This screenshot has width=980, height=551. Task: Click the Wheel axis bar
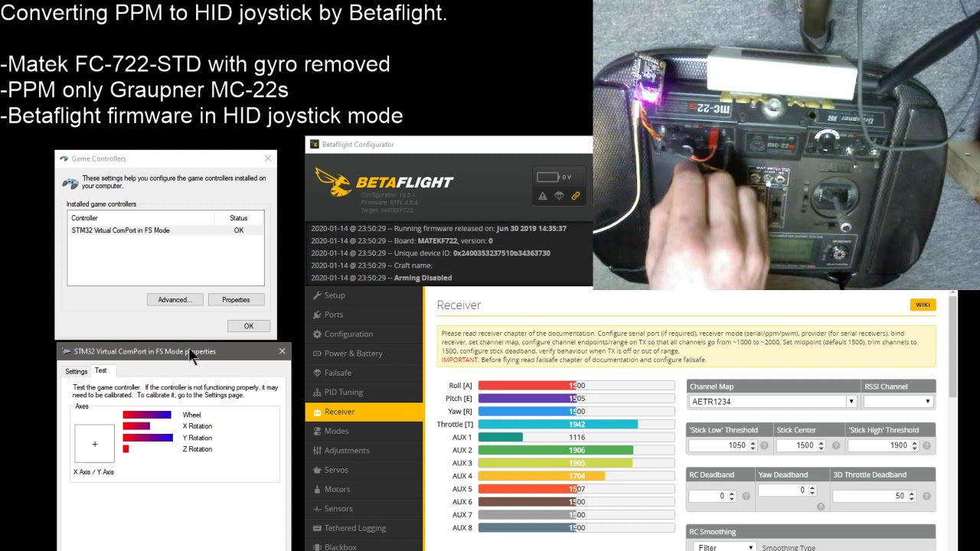147,415
